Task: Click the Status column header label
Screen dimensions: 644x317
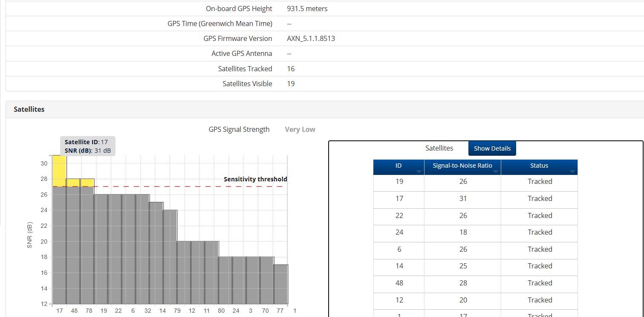Action: 539,166
